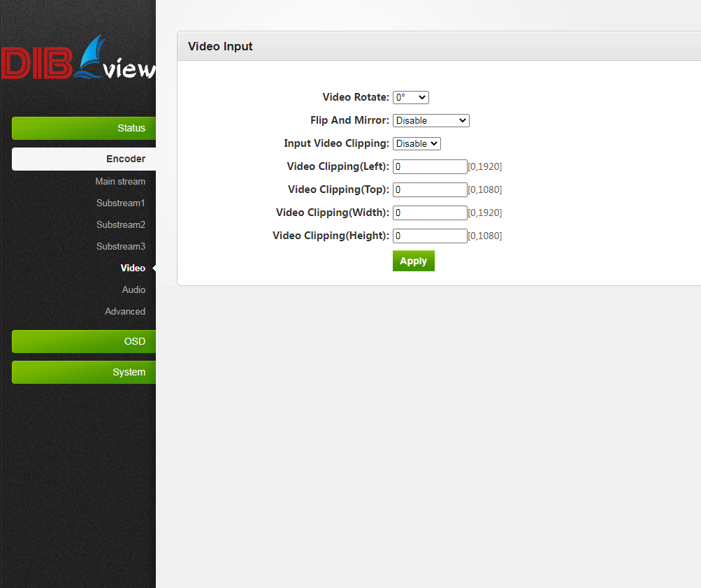Open Substream2 settings page
Viewport: 701px width, 588px height.
[x=121, y=224]
